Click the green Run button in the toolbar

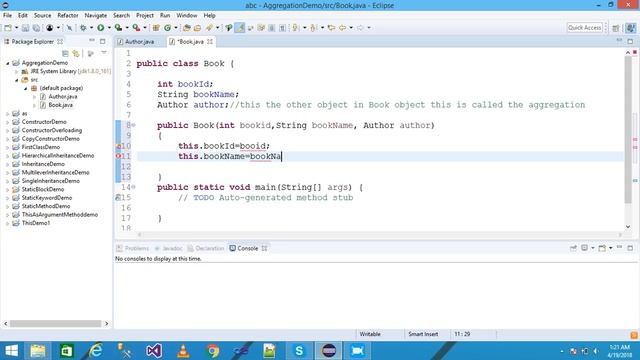click(100, 28)
